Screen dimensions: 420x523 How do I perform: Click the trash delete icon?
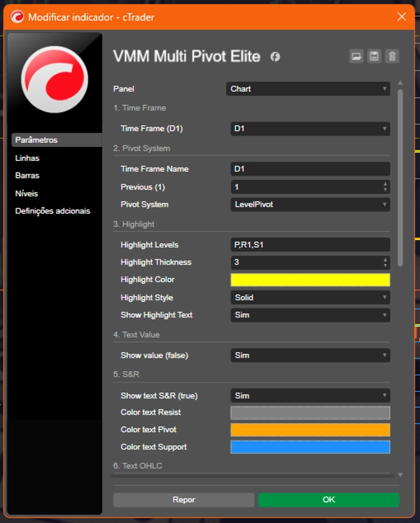[x=392, y=56]
